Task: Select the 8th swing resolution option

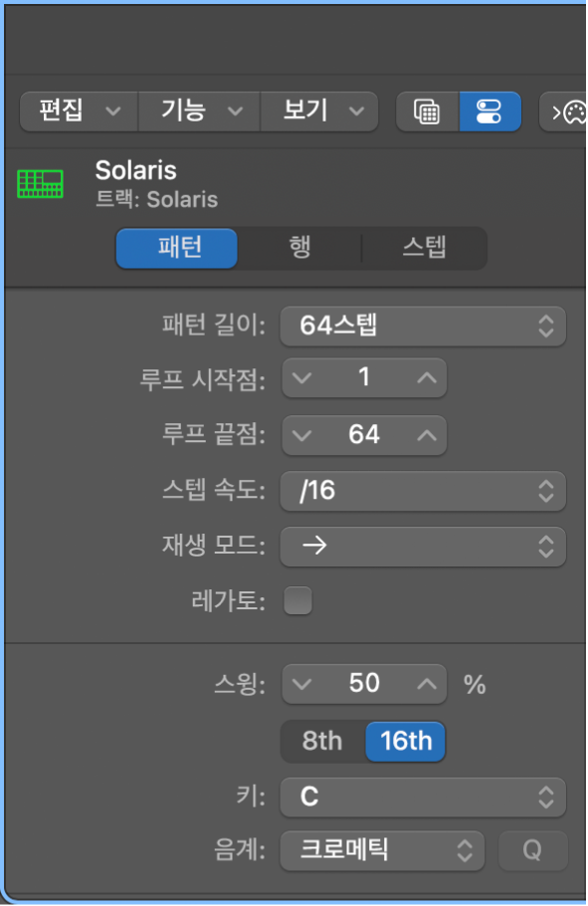Action: (320, 741)
